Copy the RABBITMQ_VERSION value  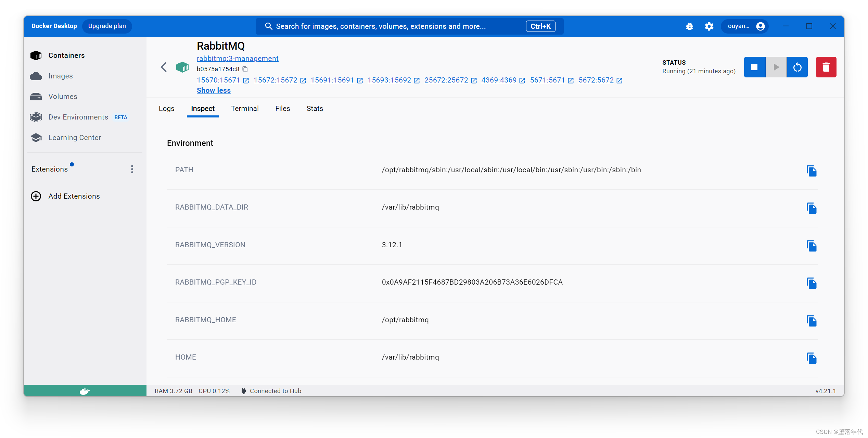pos(812,246)
